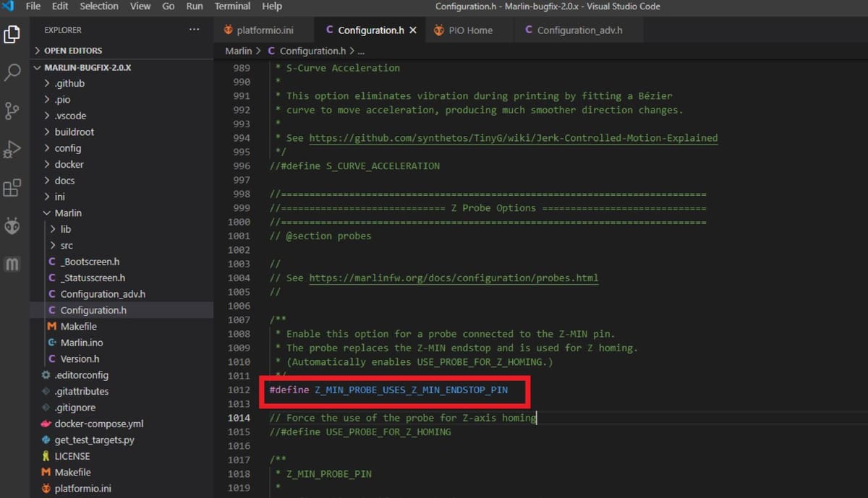868x498 pixels.
Task: Open the Explorer view in activity bar
Action: coord(12,34)
